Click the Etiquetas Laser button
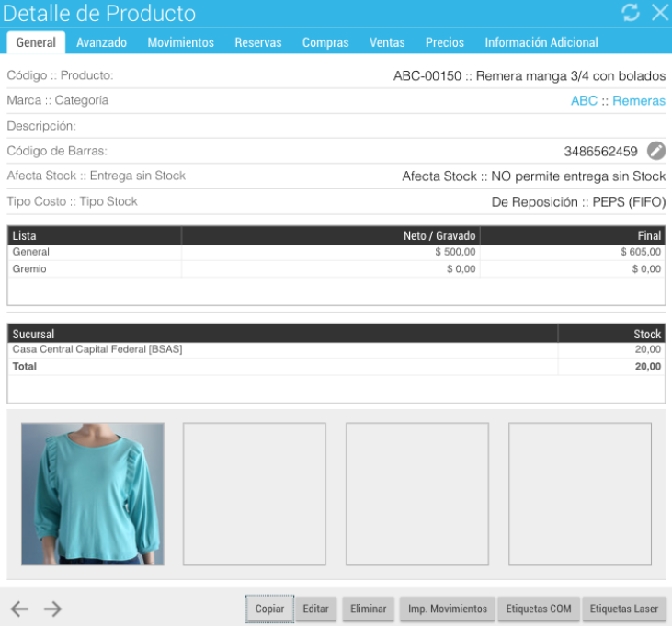Viewport: 672px width, 626px height. (x=624, y=609)
